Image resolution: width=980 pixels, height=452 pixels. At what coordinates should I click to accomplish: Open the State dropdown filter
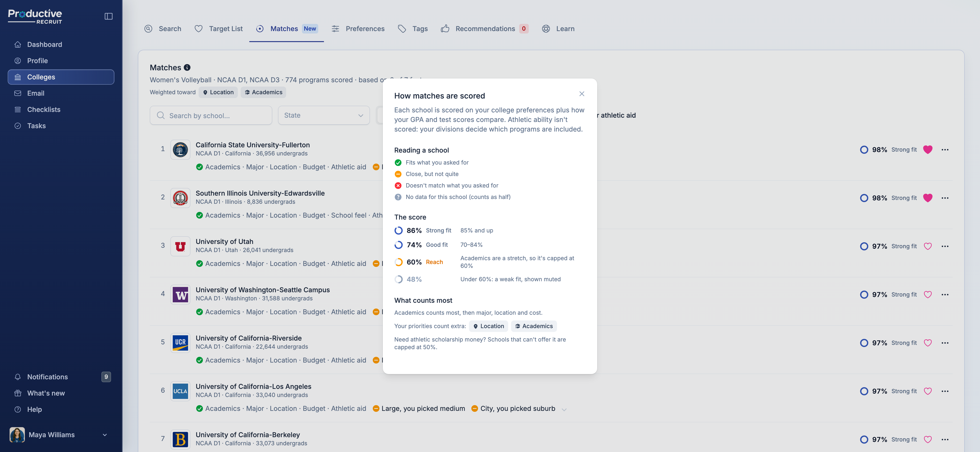(324, 115)
